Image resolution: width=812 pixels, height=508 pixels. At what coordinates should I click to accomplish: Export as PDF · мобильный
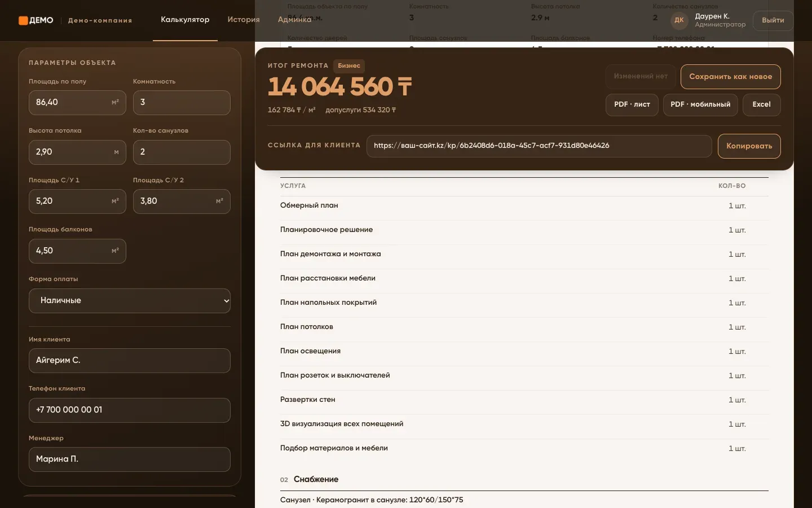click(x=700, y=104)
